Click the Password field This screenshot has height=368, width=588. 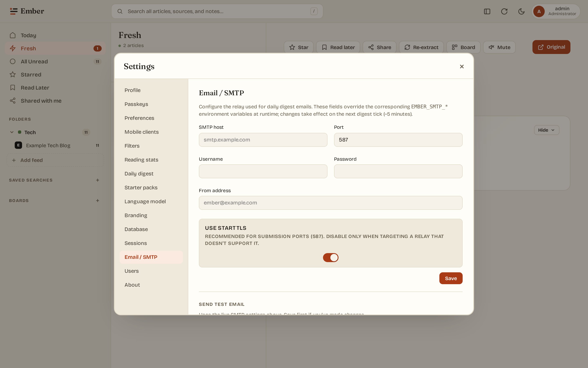(x=398, y=171)
